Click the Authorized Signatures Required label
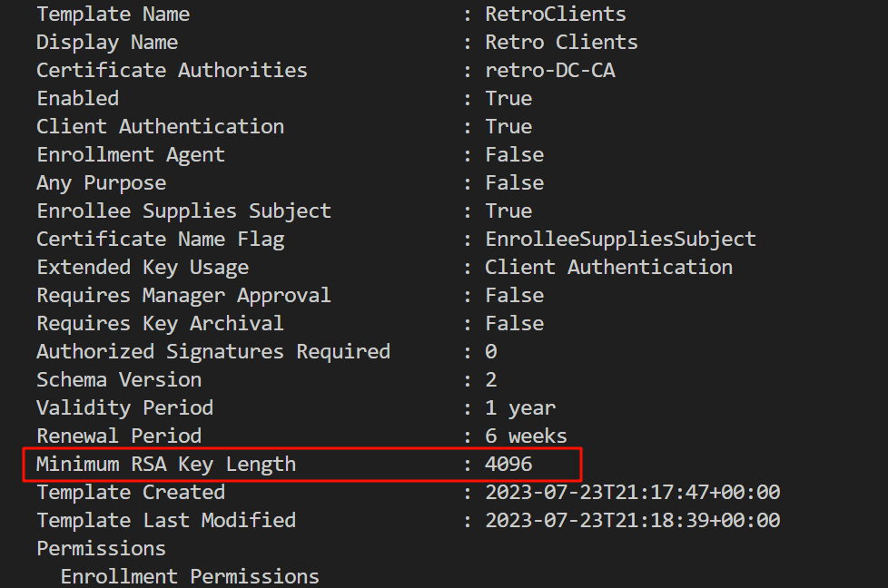This screenshot has width=888, height=588. pyautogui.click(x=213, y=352)
